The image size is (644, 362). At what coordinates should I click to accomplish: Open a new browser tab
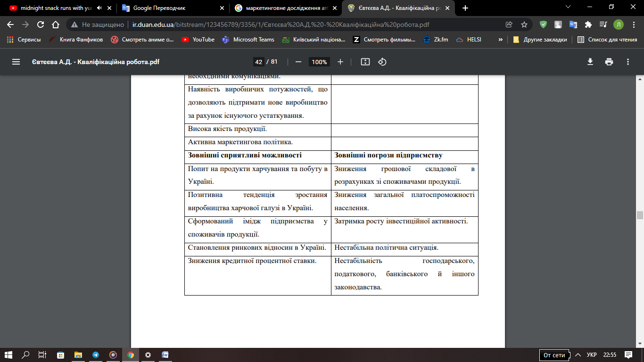coord(465,8)
